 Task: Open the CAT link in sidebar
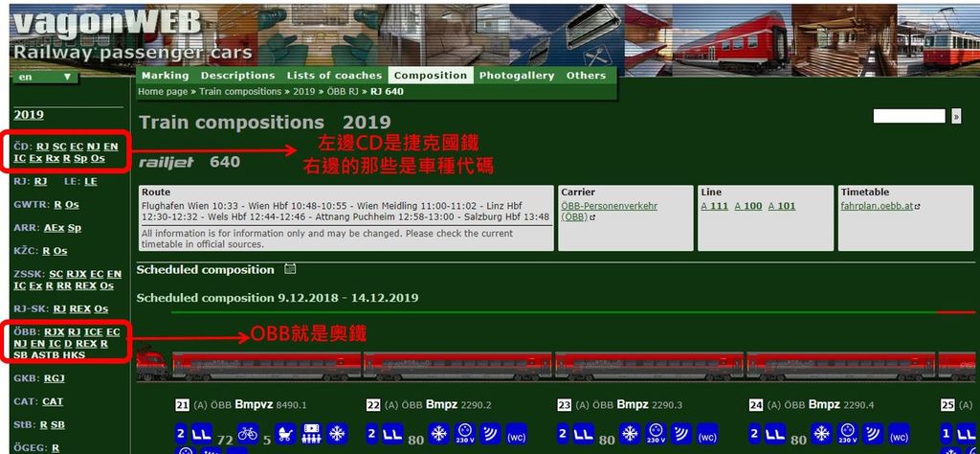(x=54, y=401)
